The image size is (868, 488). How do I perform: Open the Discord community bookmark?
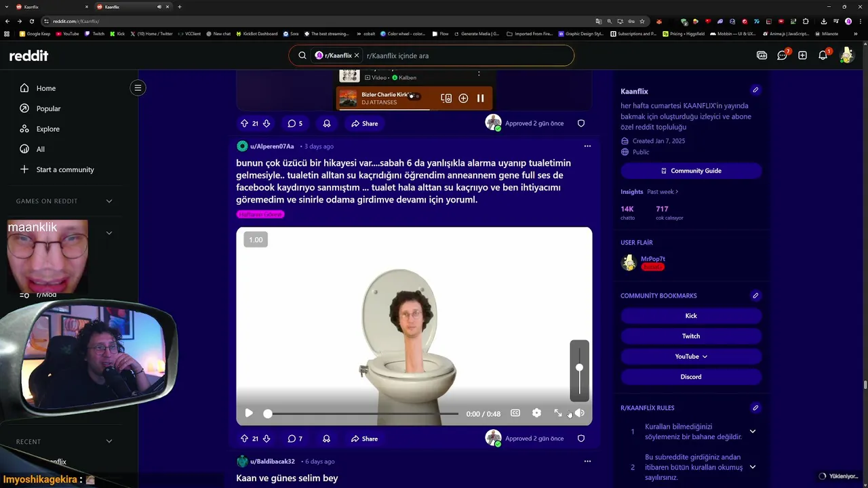tap(691, 377)
